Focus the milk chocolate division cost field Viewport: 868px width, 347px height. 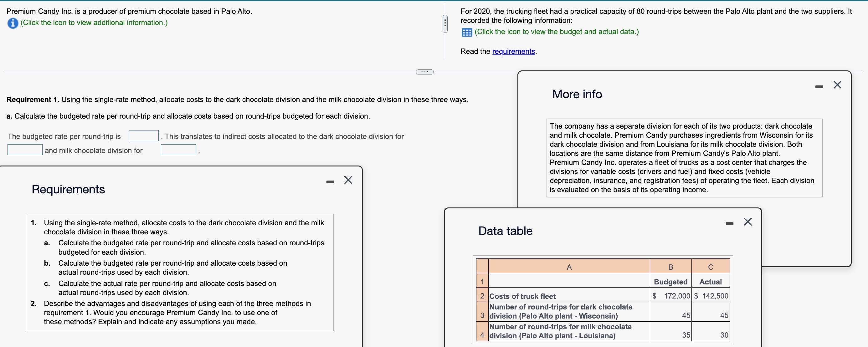point(178,150)
